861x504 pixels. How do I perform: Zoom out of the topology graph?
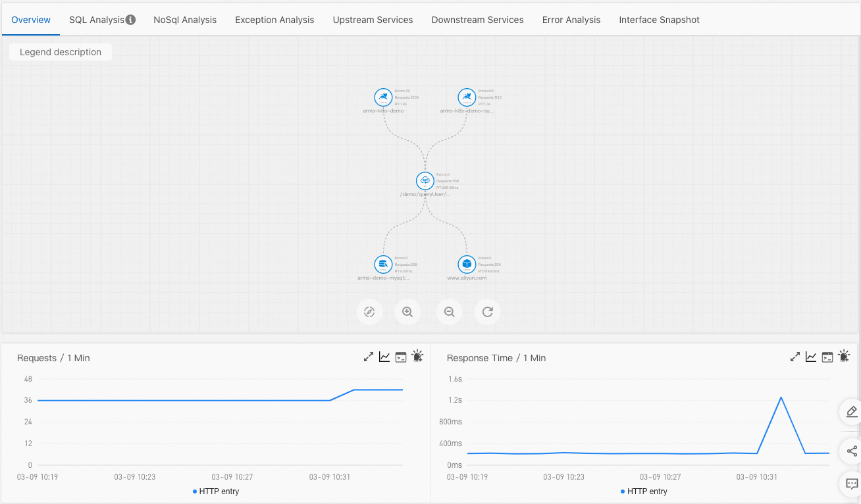click(x=449, y=312)
